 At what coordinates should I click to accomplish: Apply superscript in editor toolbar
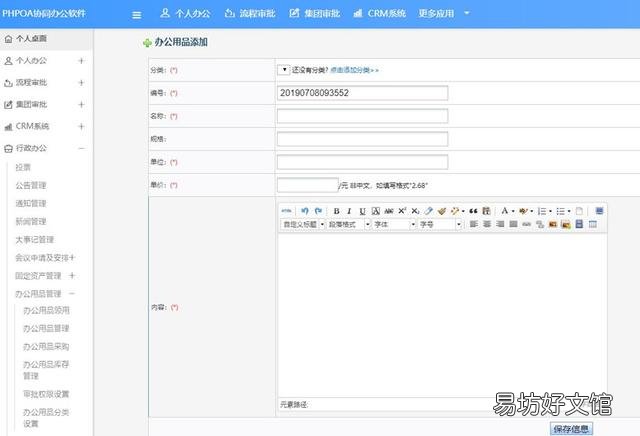pyautogui.click(x=402, y=211)
